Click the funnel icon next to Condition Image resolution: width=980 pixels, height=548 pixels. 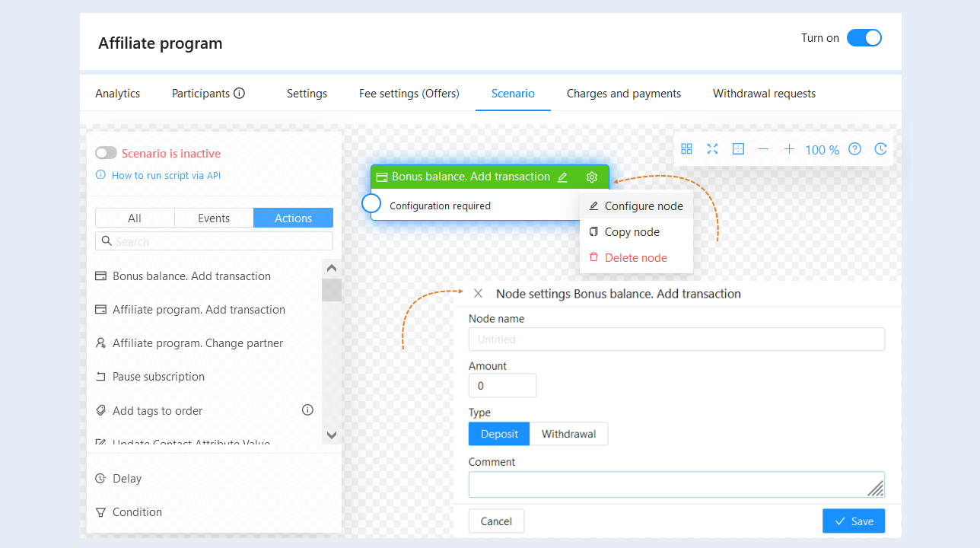point(100,512)
